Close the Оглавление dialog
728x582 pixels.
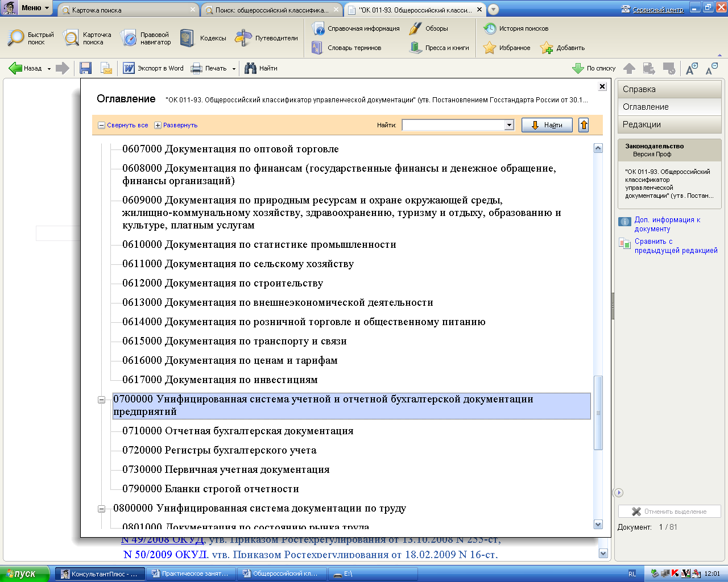click(x=602, y=86)
